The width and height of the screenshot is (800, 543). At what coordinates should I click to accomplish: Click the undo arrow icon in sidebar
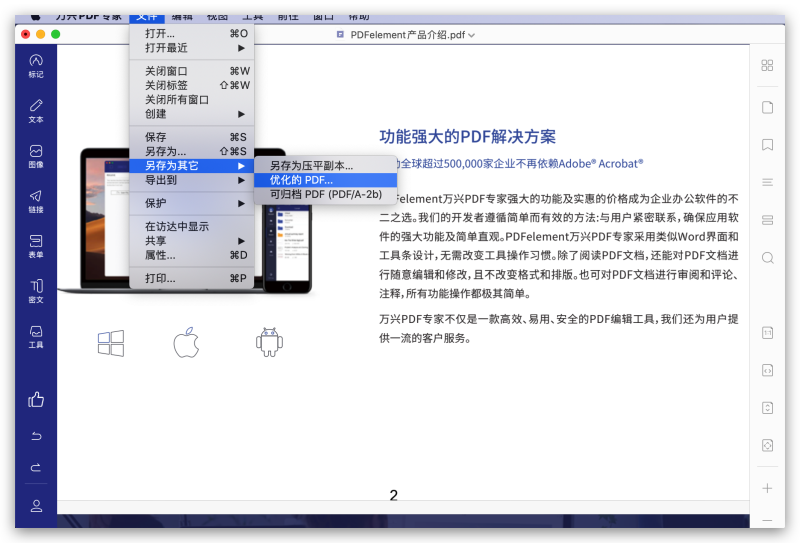pos(36,436)
